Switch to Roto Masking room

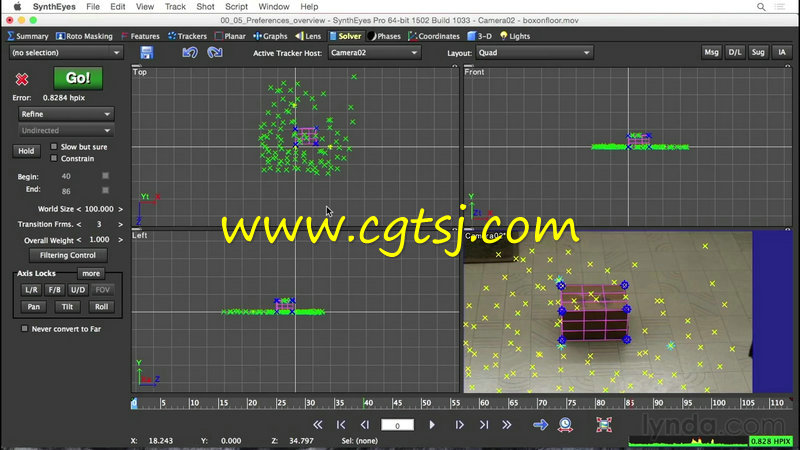[x=84, y=36]
